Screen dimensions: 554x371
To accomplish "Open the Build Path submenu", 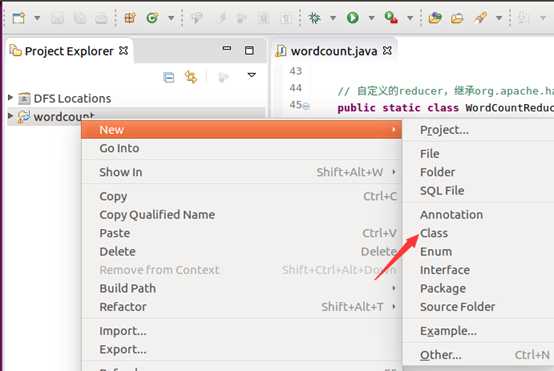I will point(241,288).
